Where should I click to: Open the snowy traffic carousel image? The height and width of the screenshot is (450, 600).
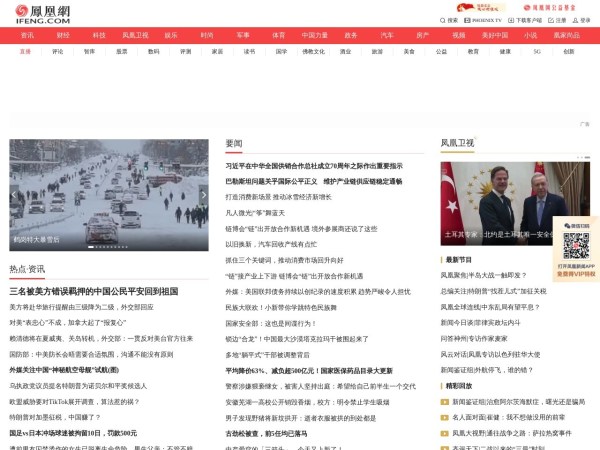click(x=109, y=190)
